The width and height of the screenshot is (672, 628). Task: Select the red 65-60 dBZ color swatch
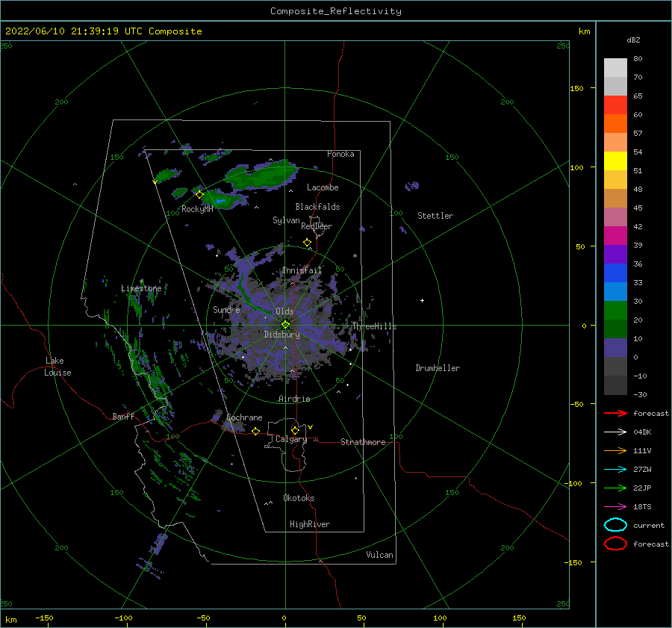[x=615, y=105]
